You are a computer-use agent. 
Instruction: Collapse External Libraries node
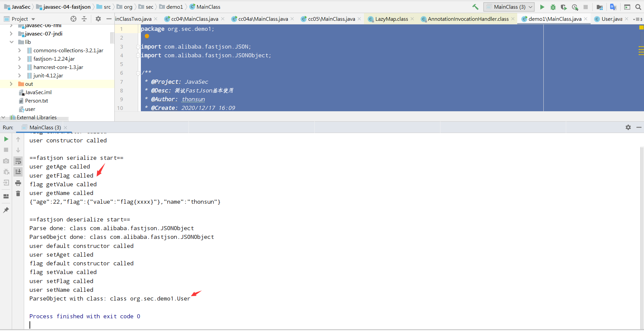coord(3,117)
